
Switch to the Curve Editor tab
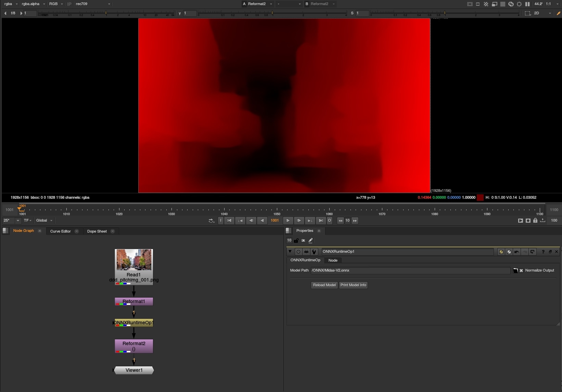[61, 231]
